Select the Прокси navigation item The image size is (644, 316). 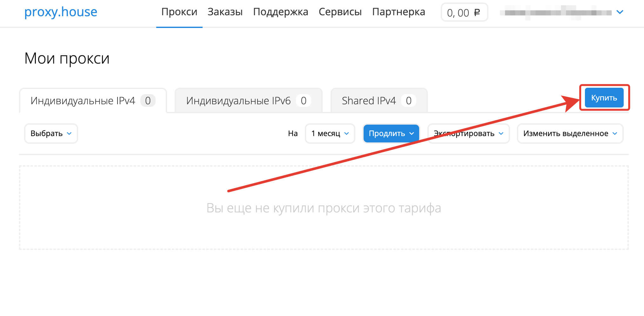click(x=179, y=12)
